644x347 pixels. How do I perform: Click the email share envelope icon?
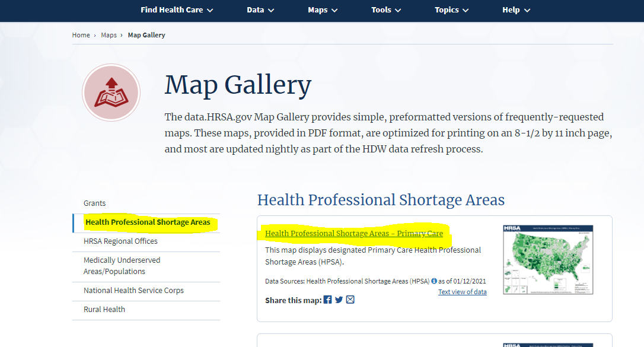click(x=350, y=300)
